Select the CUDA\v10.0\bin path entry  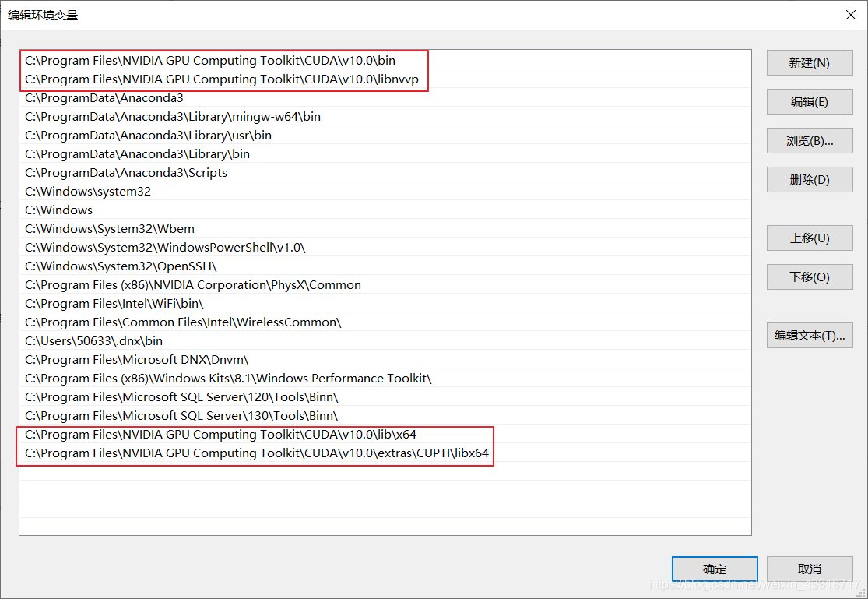tap(385, 61)
